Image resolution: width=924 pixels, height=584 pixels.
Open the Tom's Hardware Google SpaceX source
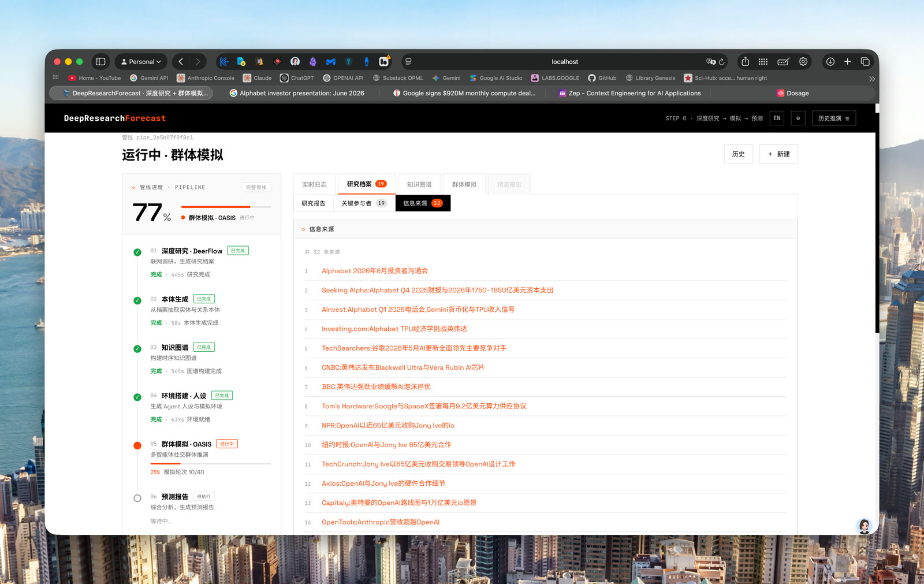(424, 406)
